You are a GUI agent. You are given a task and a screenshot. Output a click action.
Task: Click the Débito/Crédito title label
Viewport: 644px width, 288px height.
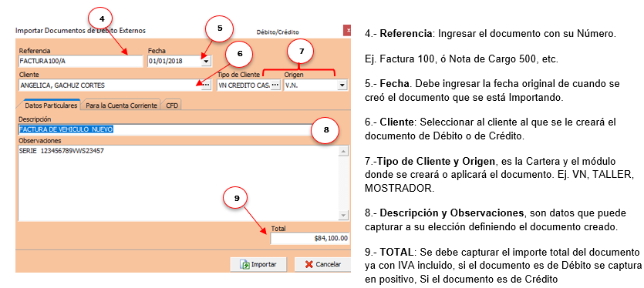click(x=278, y=32)
